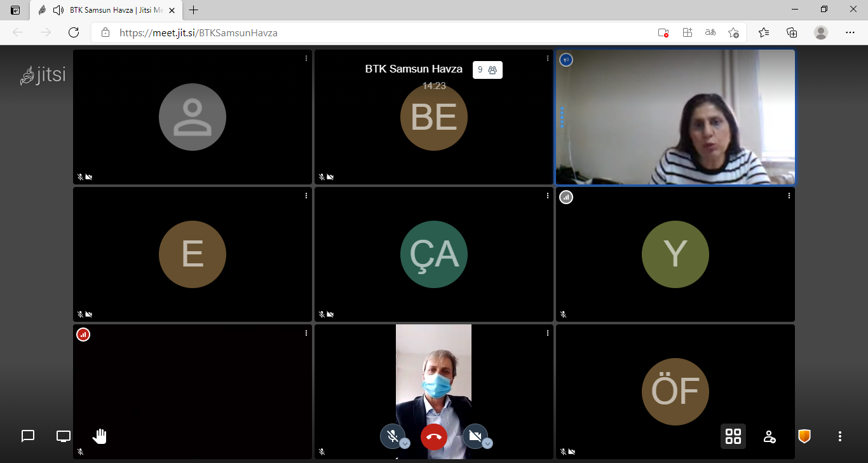Go back in browser

coord(18,32)
